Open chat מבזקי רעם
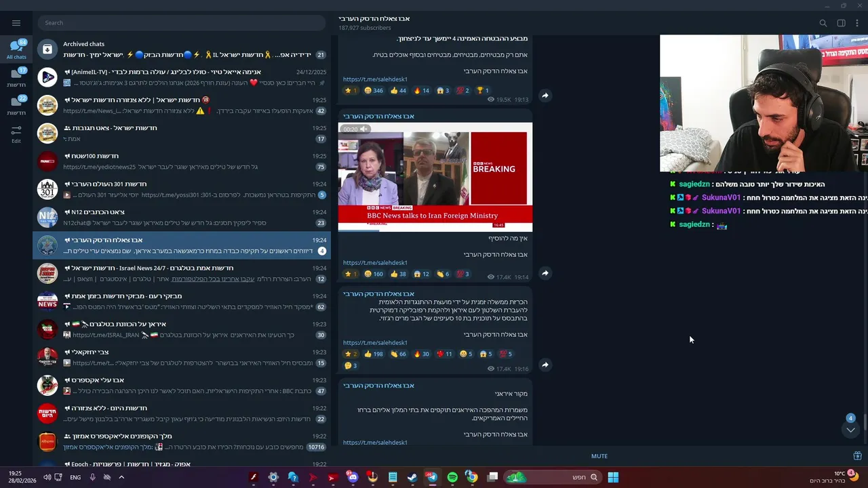This screenshot has height=488, width=868. 182,302
